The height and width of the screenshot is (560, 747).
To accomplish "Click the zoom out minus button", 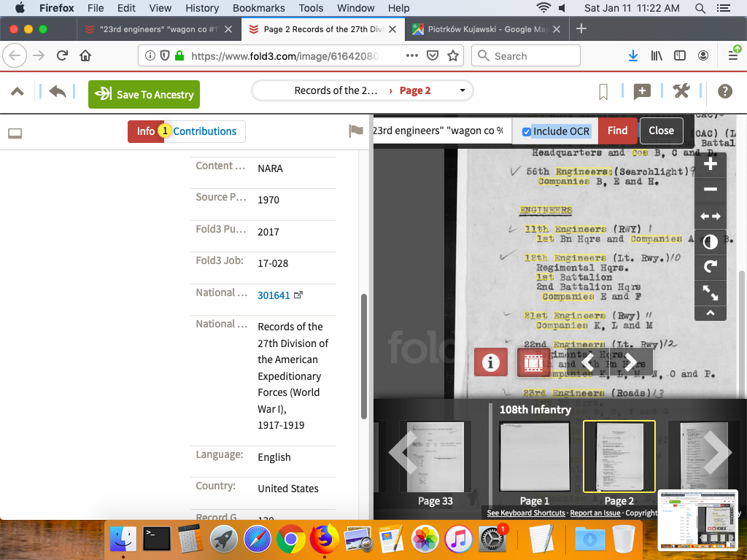I will tap(710, 190).
